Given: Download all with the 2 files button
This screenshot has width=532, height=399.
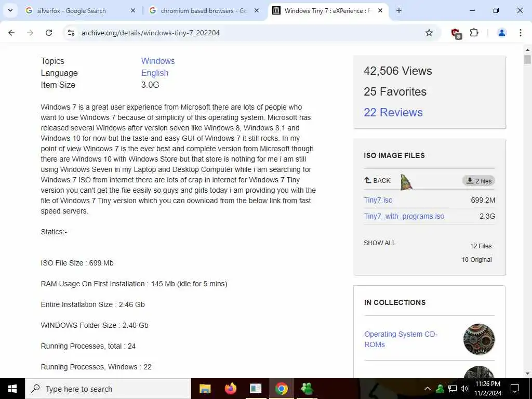Looking at the screenshot, I should pos(478,181).
